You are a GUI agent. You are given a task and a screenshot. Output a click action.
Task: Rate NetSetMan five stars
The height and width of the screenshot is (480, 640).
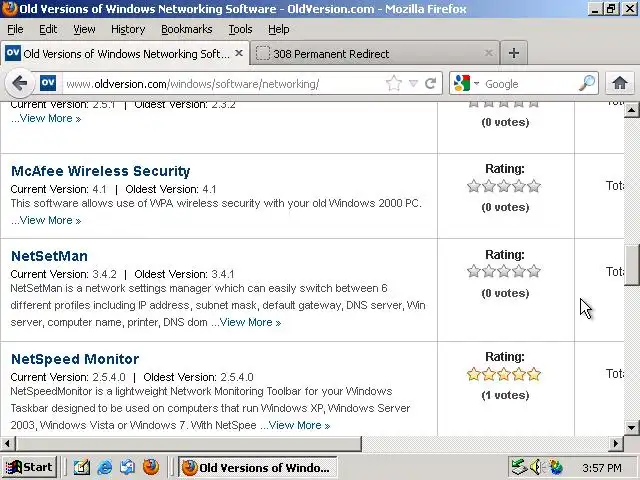pos(534,271)
